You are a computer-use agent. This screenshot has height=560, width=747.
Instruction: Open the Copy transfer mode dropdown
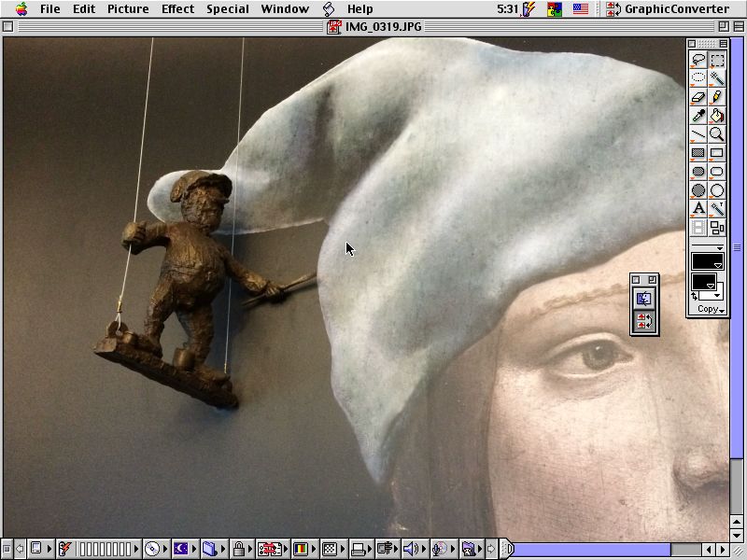click(711, 309)
